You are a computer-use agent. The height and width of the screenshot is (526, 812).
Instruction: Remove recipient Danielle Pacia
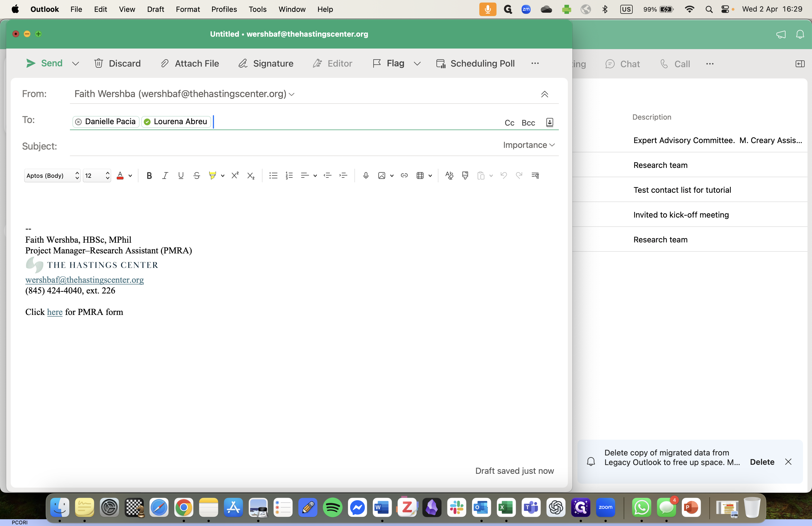coord(78,122)
